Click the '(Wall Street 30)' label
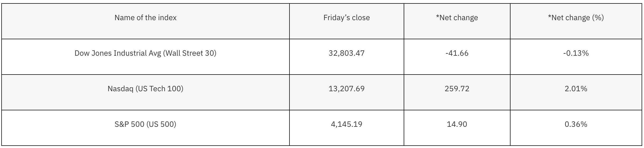The width and height of the screenshot is (644, 148). (190, 53)
